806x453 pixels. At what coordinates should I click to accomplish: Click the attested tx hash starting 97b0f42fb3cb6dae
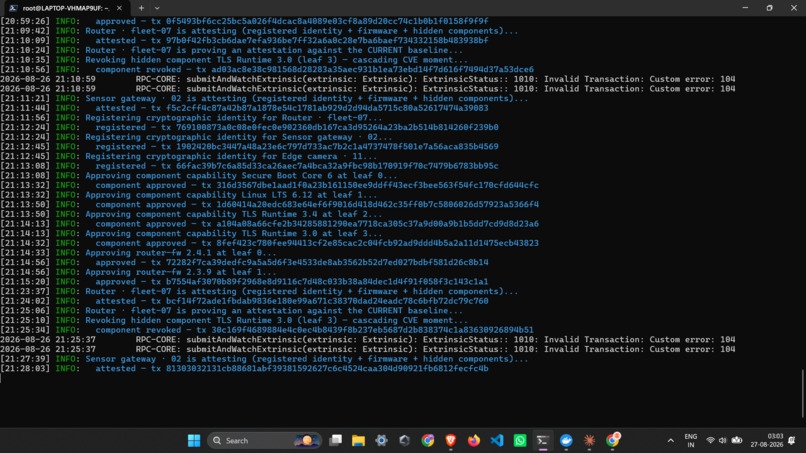coord(327,40)
